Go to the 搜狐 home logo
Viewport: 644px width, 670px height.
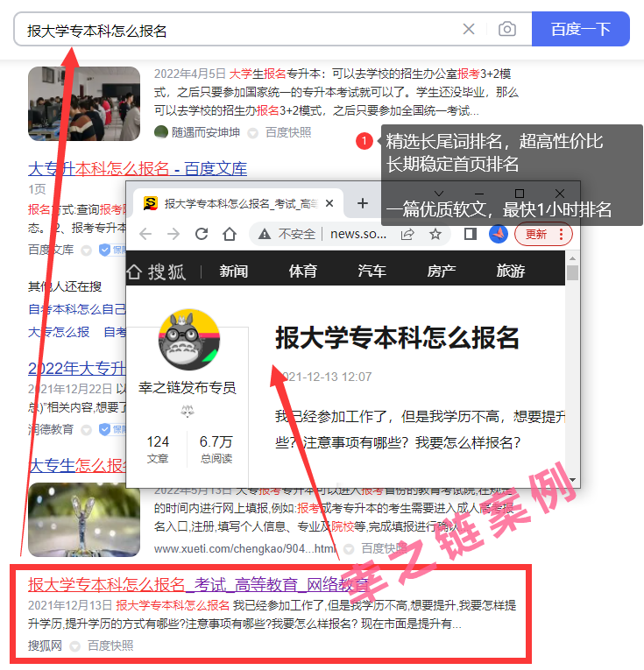(157, 272)
